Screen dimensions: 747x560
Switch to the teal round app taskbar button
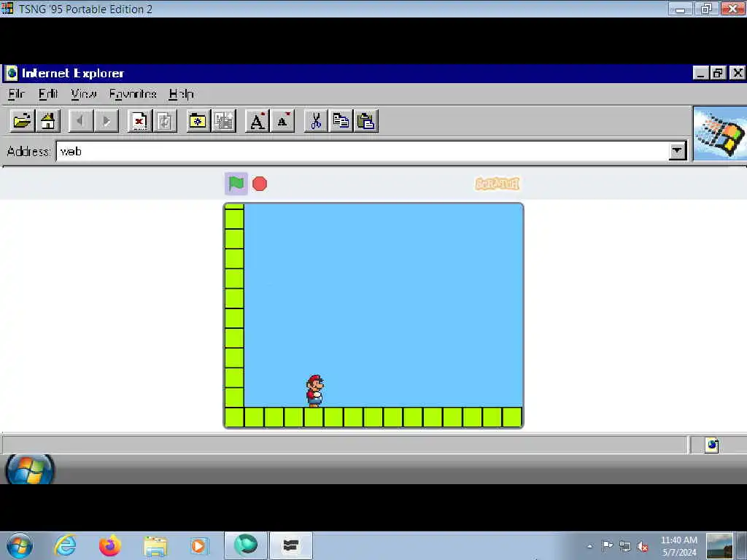[x=246, y=545]
